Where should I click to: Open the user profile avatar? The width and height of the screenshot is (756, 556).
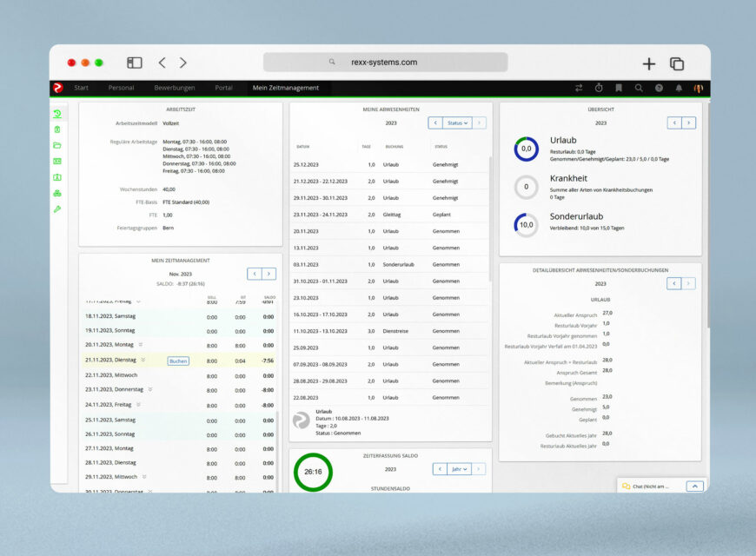click(698, 88)
